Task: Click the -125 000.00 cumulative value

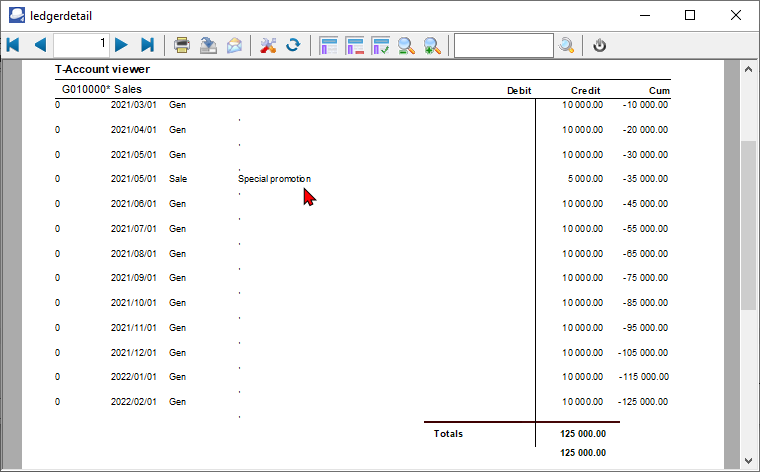Action: click(x=643, y=402)
